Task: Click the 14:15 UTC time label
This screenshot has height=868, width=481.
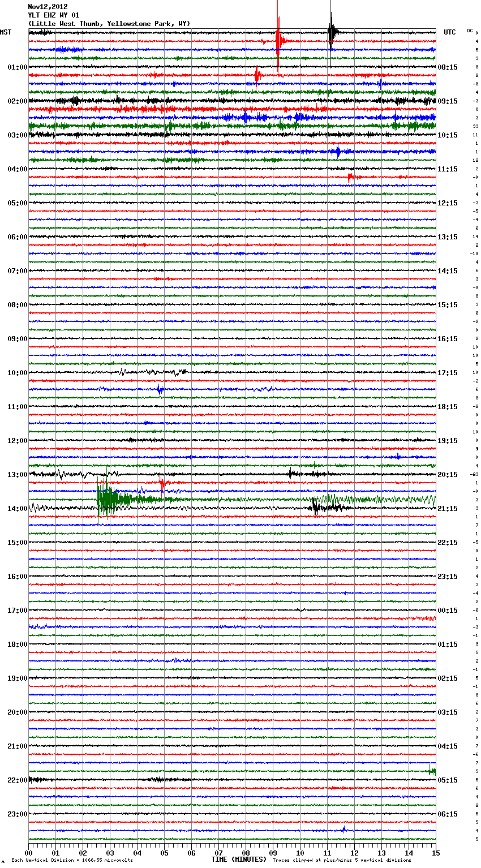Action: tap(448, 271)
